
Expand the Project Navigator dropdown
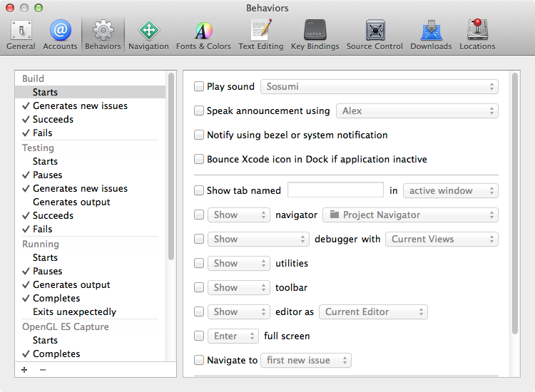coord(410,215)
